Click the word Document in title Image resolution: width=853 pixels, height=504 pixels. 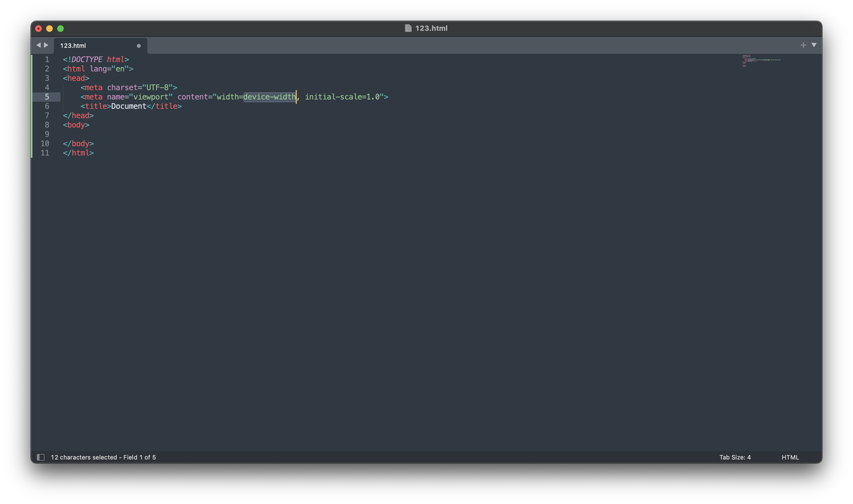129,106
